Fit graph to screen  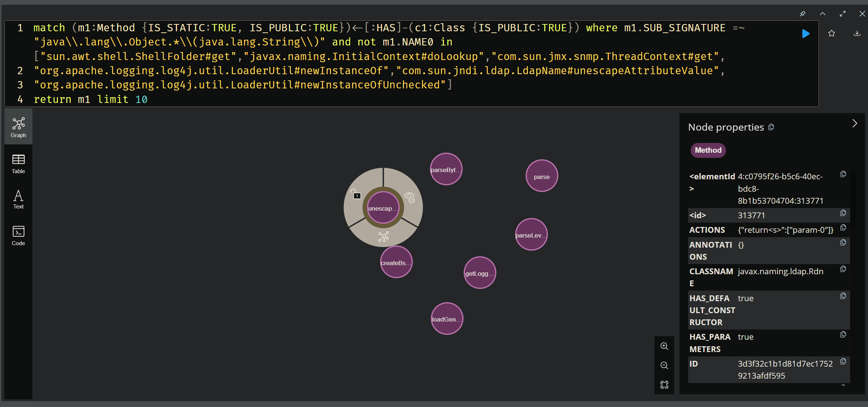click(664, 384)
